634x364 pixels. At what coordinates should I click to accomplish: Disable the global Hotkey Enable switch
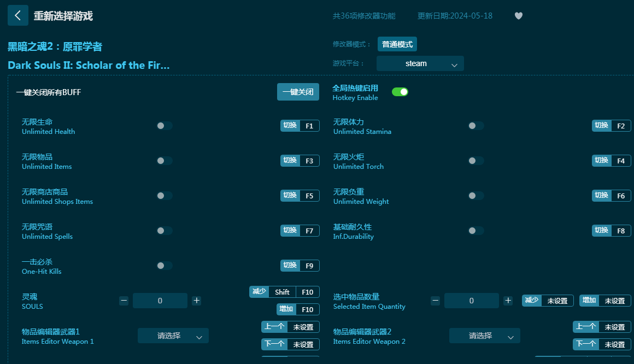pos(400,92)
